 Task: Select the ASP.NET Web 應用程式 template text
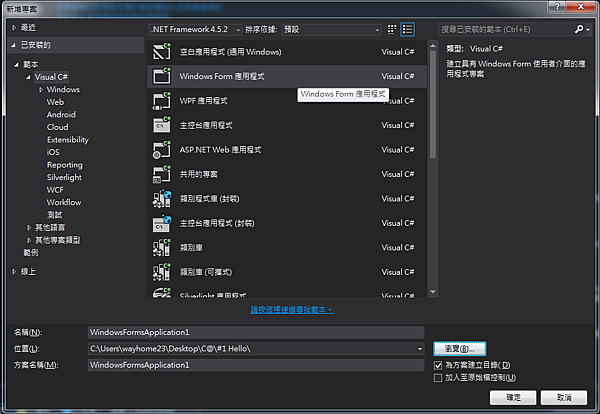[220, 150]
